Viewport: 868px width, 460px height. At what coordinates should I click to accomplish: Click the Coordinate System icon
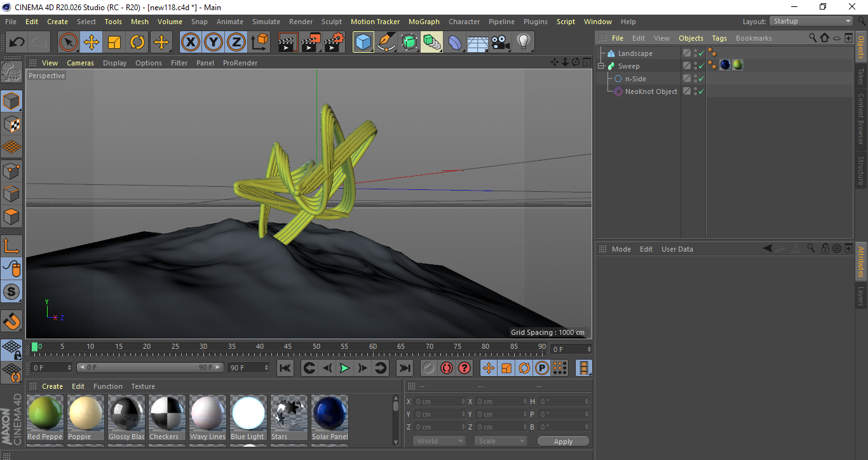(259, 43)
